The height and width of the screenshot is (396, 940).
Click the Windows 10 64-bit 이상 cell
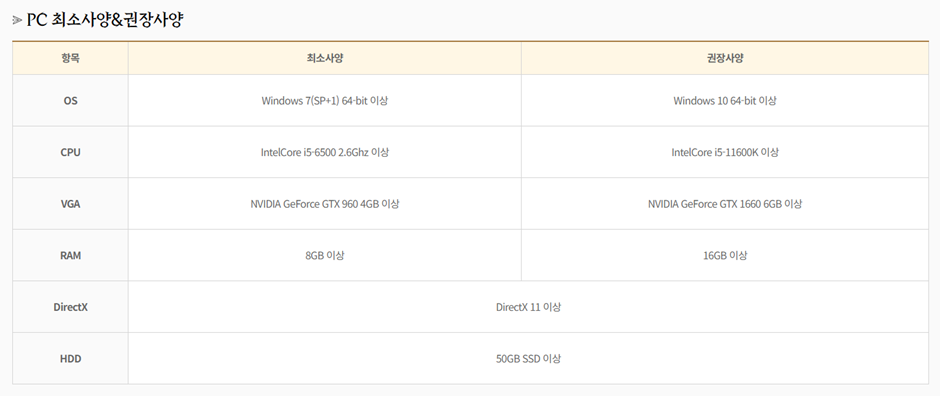(725, 101)
